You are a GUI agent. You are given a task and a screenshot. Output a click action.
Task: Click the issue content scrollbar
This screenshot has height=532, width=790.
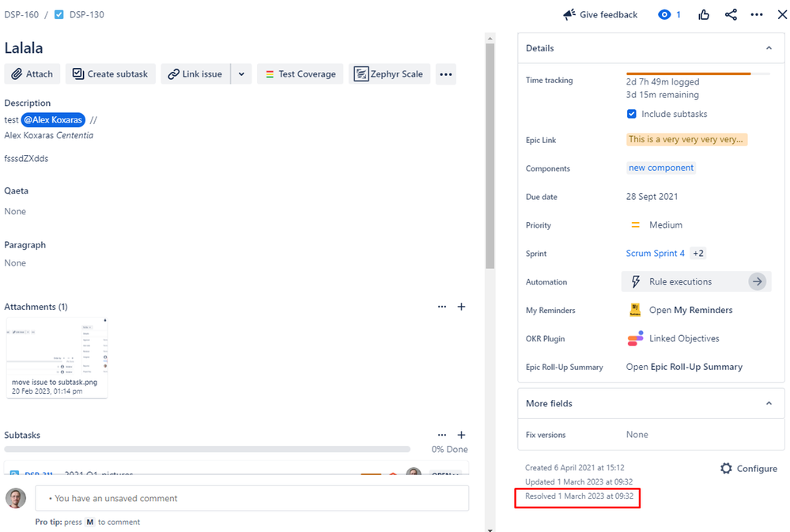click(489, 157)
